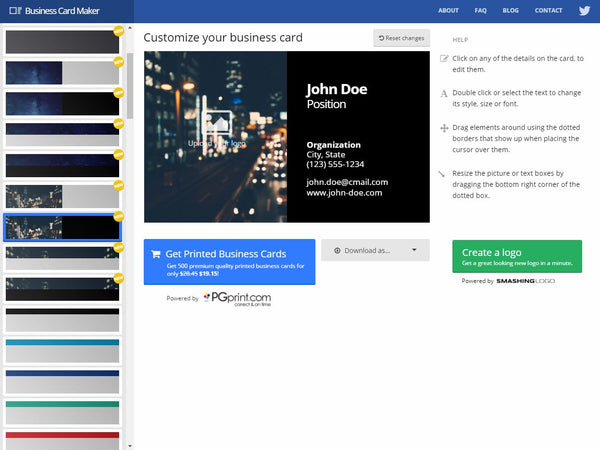Click the download circle icon

point(337,251)
